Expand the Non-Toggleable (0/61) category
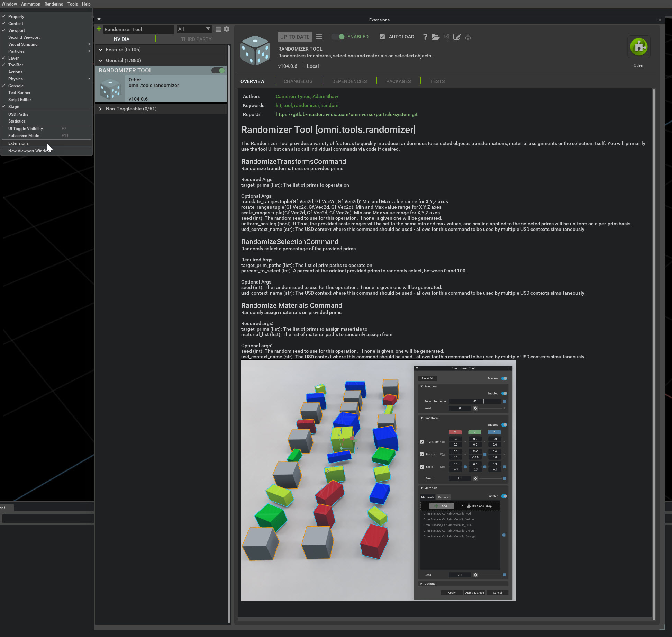The height and width of the screenshot is (637, 672). click(x=100, y=109)
